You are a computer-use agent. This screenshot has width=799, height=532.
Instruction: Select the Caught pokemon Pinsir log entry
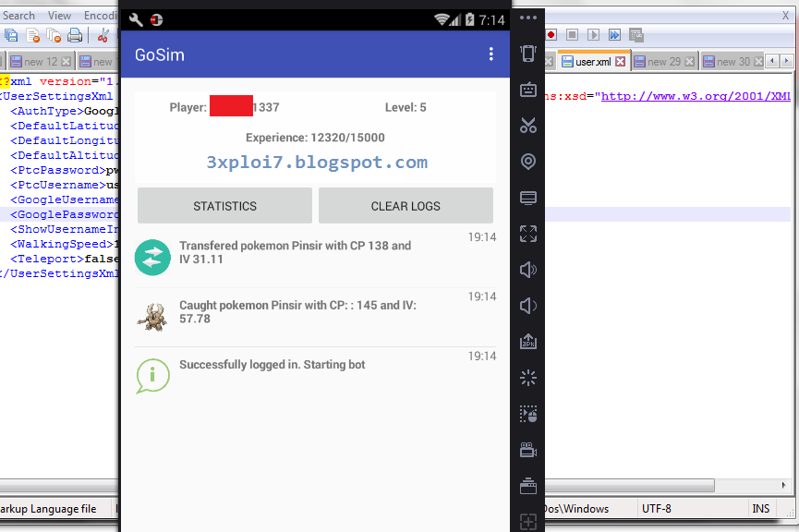click(315, 318)
